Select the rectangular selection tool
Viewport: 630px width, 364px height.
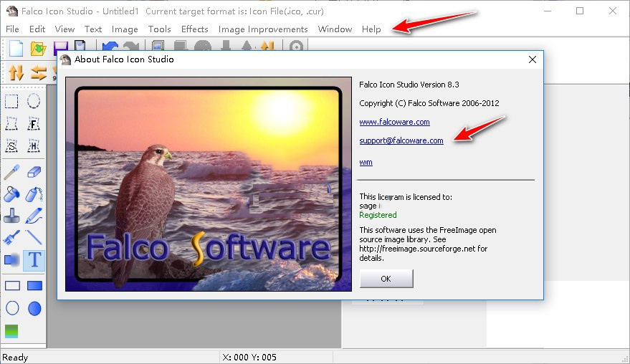[x=11, y=101]
